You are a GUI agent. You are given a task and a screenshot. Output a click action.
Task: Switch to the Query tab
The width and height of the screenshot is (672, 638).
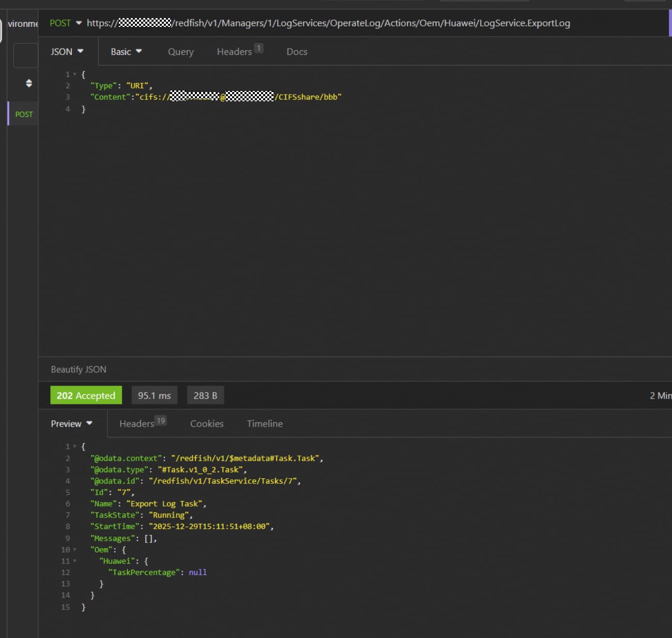(180, 52)
